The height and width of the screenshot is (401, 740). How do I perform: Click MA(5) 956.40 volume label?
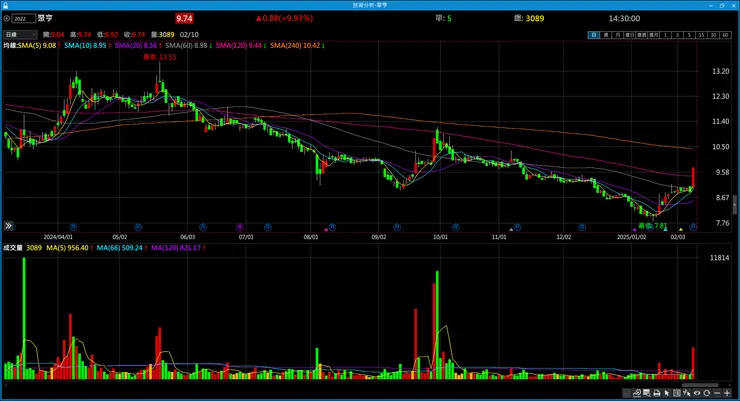click(67, 248)
